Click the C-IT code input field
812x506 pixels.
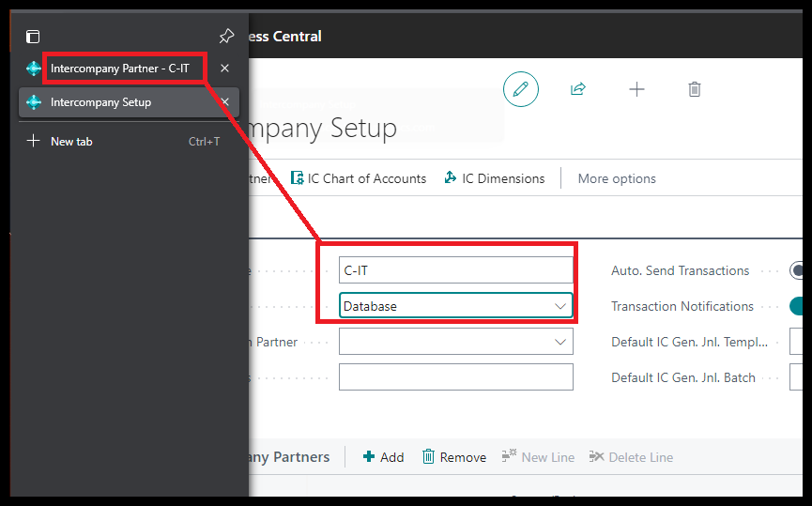click(455, 270)
